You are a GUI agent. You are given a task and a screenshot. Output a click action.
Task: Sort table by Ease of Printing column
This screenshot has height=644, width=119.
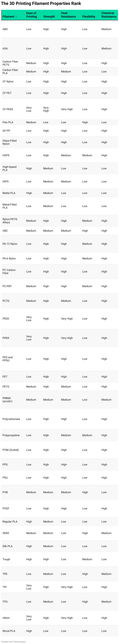coord(31,15)
